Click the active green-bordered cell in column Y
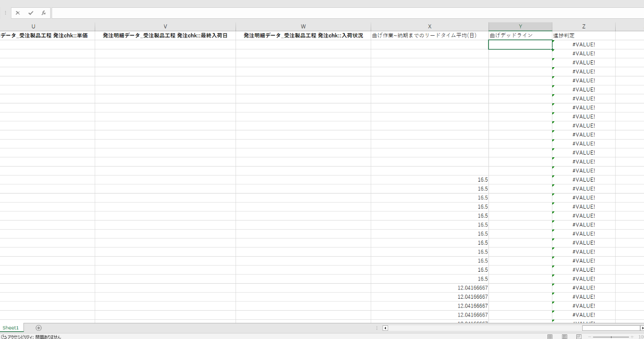The width and height of the screenshot is (644, 339). point(521,44)
